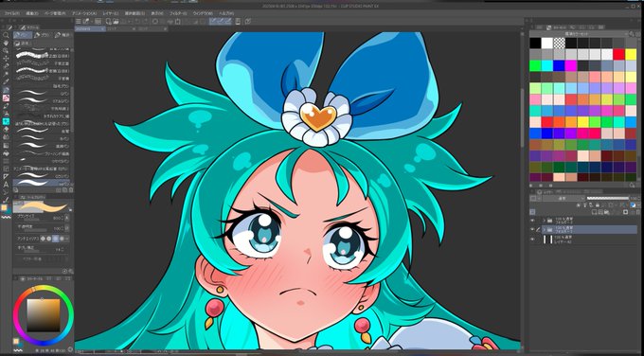This screenshot has width=644, height=356.
Task: Select the Text tool (A icon)
Action: coord(6,185)
